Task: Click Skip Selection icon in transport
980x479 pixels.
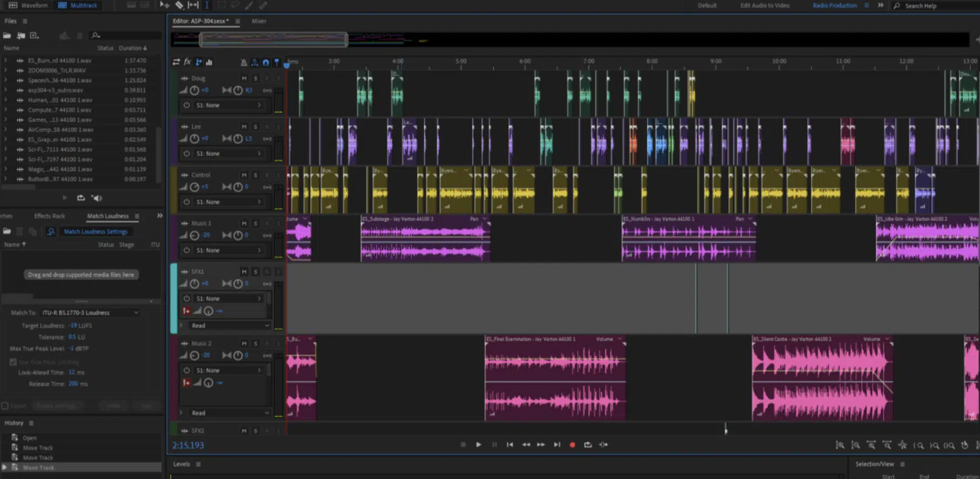Action: [603, 444]
